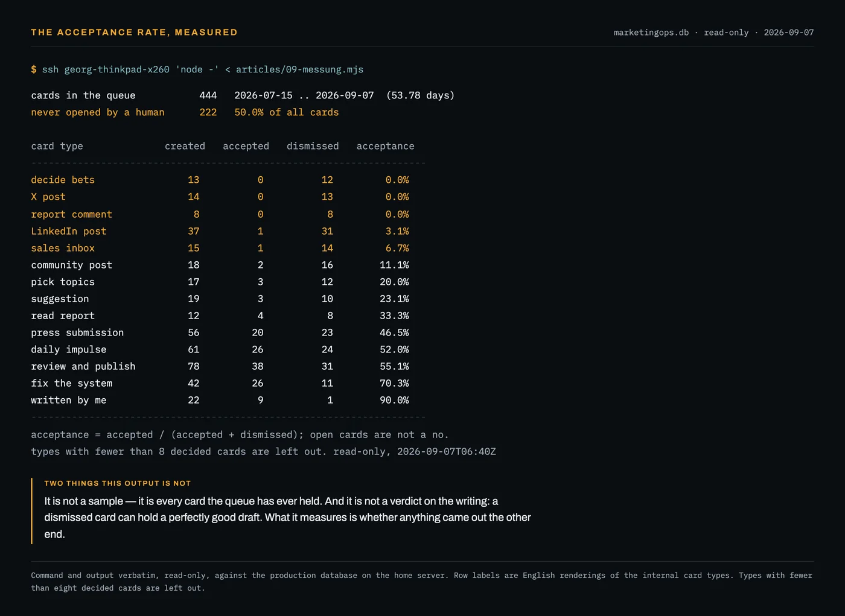Select the "fix the system" row label

pos(72,383)
